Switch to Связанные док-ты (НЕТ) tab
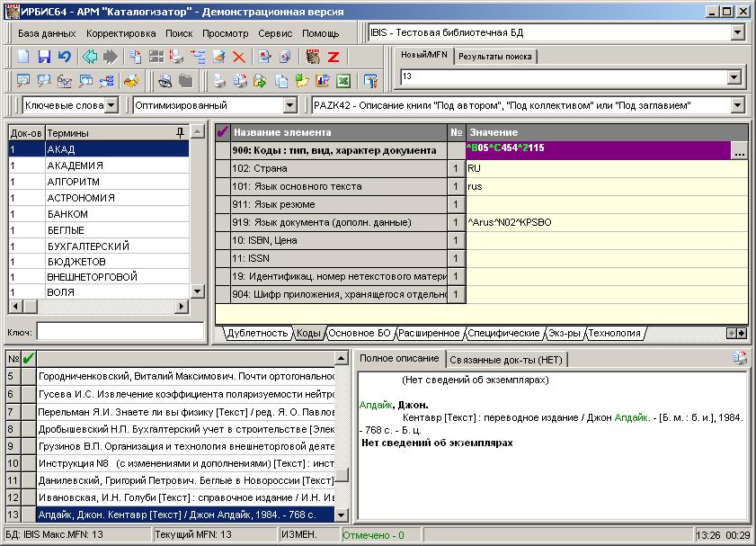 click(506, 360)
